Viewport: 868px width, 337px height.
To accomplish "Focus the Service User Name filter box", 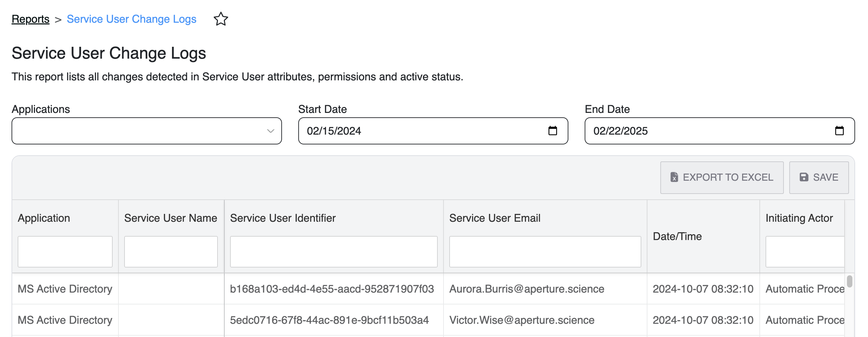I will tap(171, 252).
